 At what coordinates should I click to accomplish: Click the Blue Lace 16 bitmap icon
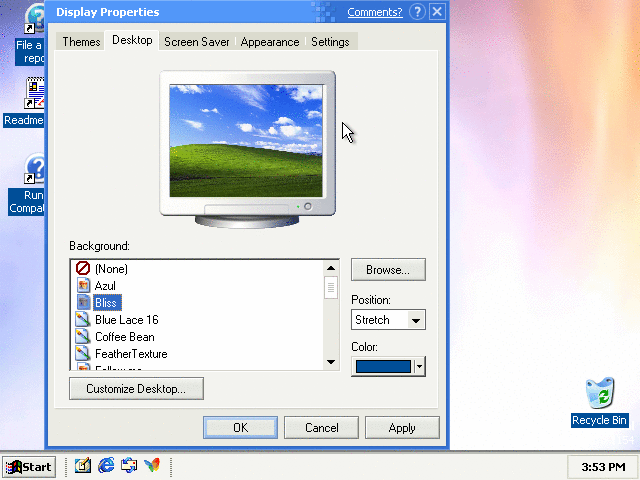[83, 320]
